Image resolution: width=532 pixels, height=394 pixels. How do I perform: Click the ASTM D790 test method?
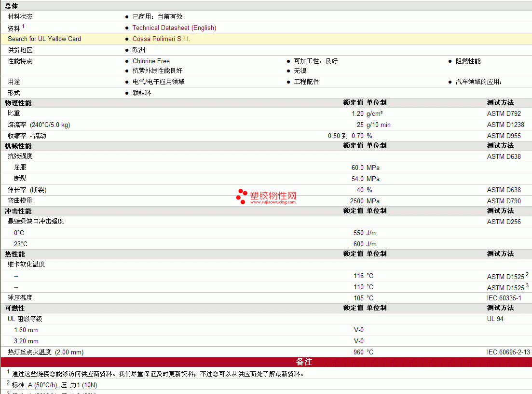tap(504, 201)
